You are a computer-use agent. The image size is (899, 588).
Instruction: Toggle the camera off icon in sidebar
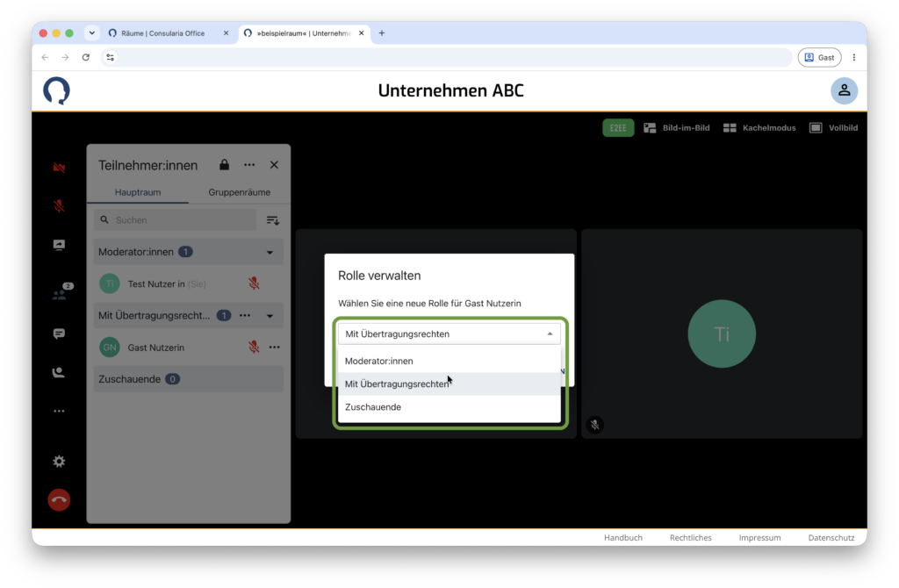[59, 168]
